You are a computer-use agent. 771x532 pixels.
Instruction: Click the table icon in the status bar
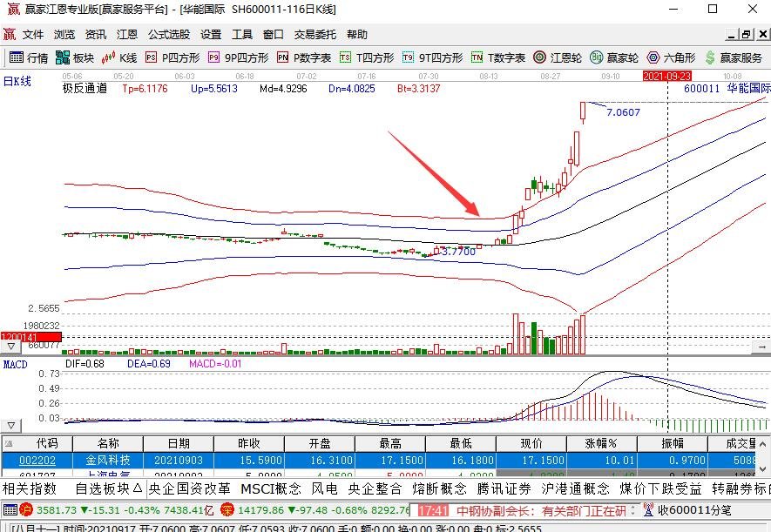[x=10, y=510]
